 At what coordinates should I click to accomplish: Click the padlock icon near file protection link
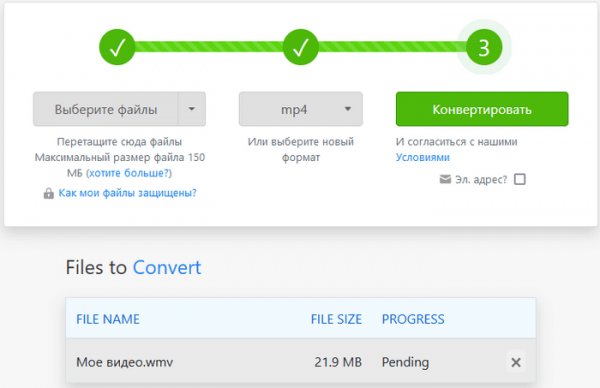pos(49,193)
